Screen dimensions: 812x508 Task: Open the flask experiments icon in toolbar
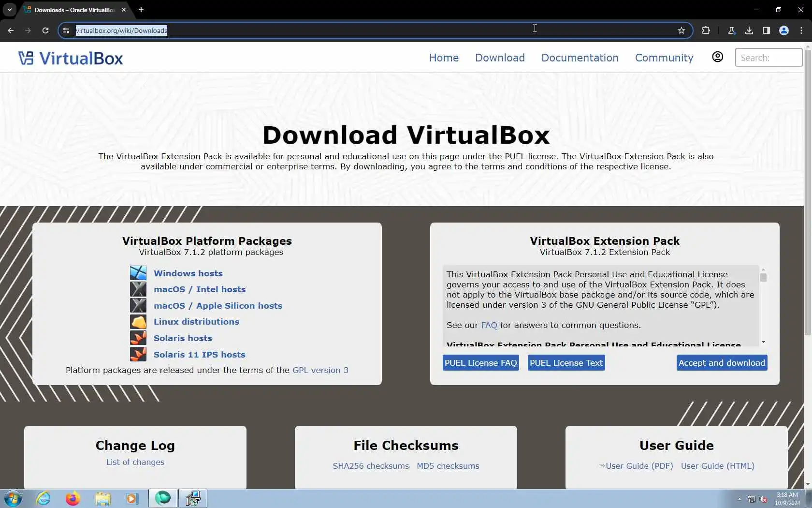pos(732,30)
